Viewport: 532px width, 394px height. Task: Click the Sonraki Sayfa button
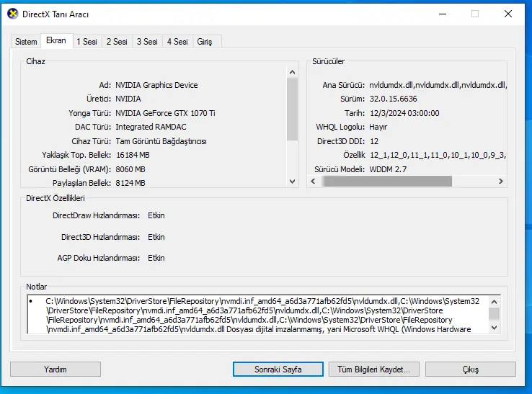278,370
